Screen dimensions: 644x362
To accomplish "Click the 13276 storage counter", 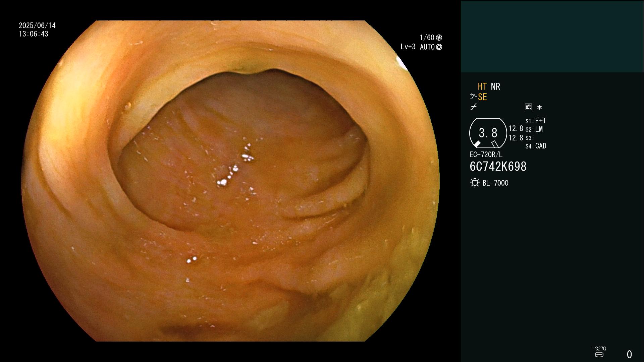I will click(599, 349).
